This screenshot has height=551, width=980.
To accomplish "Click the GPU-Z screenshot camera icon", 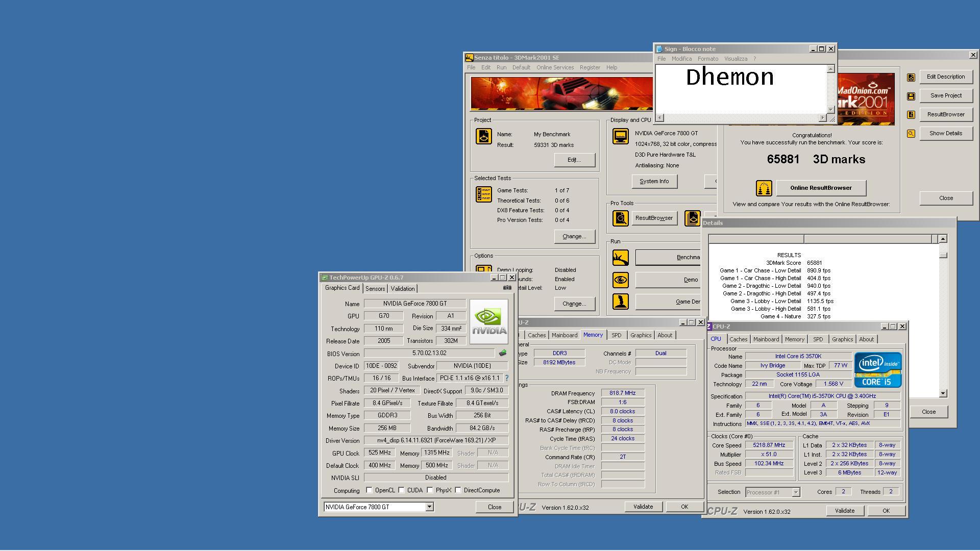I will pos(507,288).
